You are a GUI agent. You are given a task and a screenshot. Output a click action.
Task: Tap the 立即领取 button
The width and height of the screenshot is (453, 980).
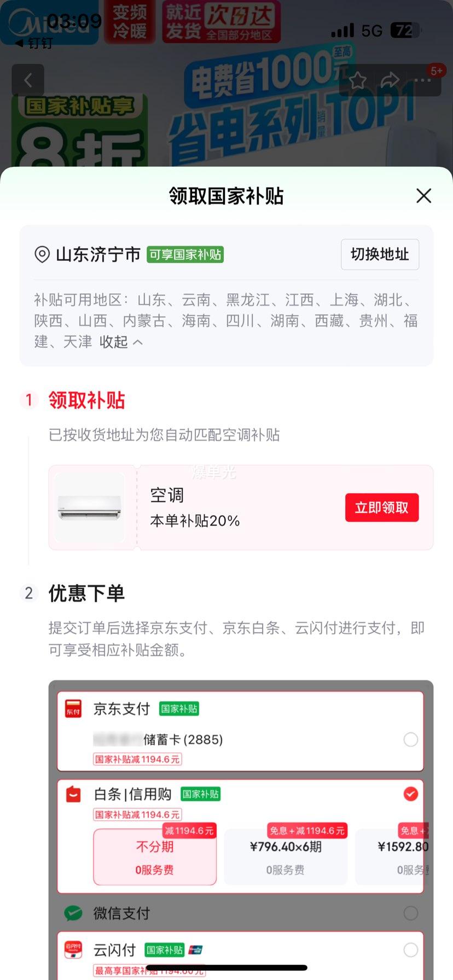(382, 507)
